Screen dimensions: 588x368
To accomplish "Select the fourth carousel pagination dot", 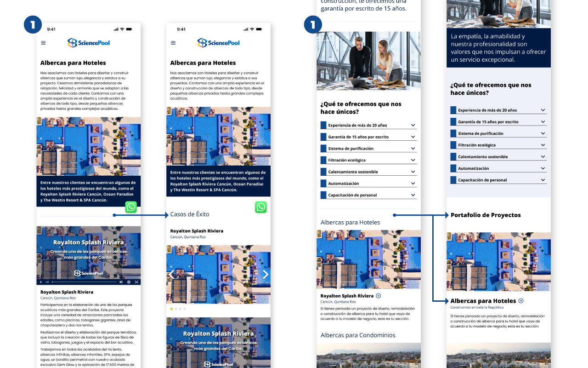I will [x=185, y=309].
